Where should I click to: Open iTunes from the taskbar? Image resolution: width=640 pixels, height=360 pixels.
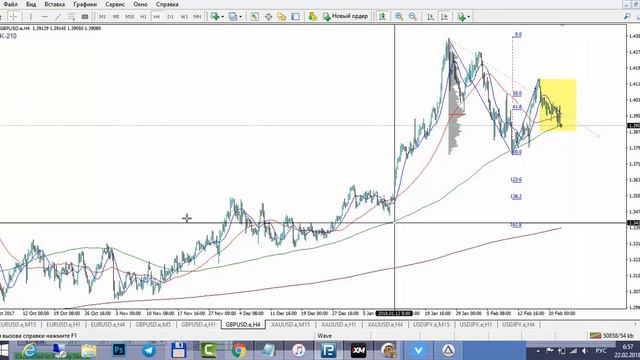[298, 350]
